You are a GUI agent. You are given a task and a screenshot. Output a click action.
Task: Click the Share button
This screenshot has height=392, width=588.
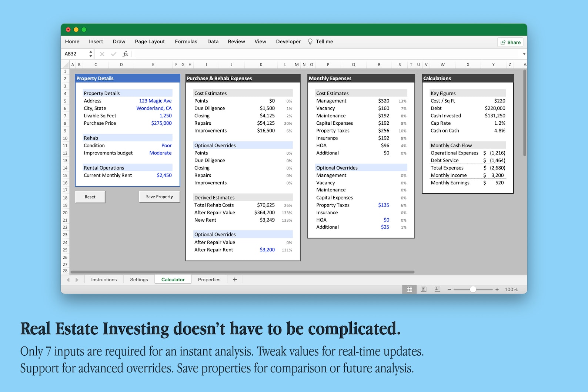510,42
